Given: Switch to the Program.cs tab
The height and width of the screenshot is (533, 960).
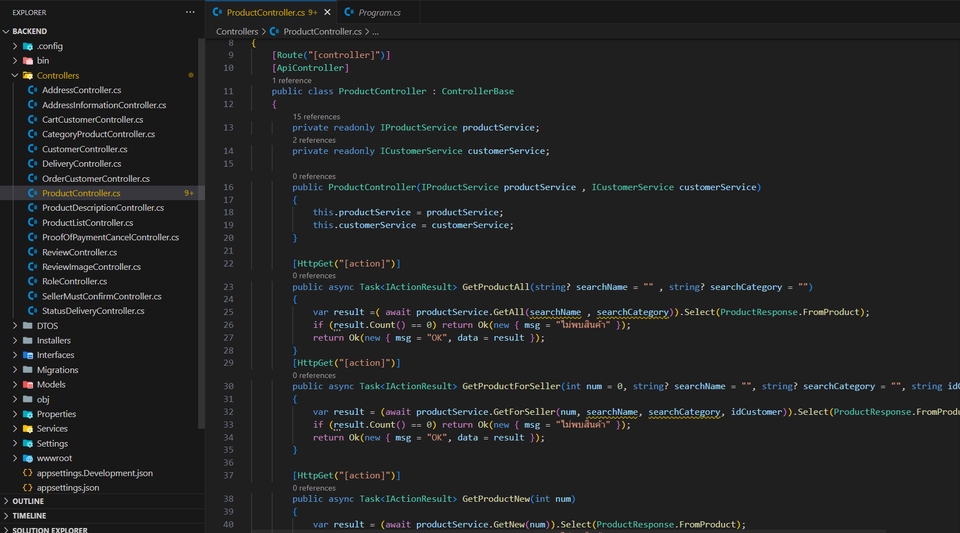Looking at the screenshot, I should click(379, 12).
